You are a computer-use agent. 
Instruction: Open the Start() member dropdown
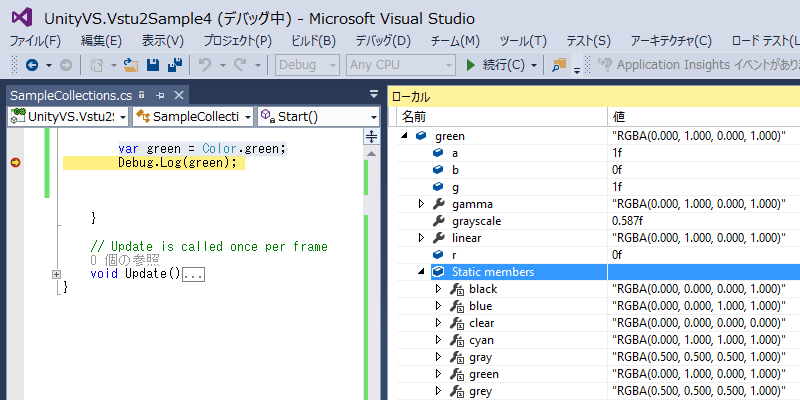(x=319, y=116)
